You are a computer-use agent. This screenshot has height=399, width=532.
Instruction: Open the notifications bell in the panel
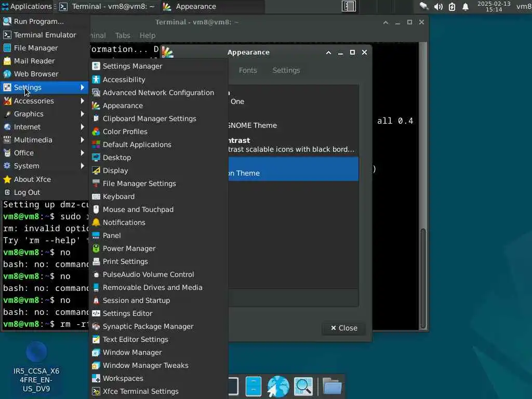465,7
